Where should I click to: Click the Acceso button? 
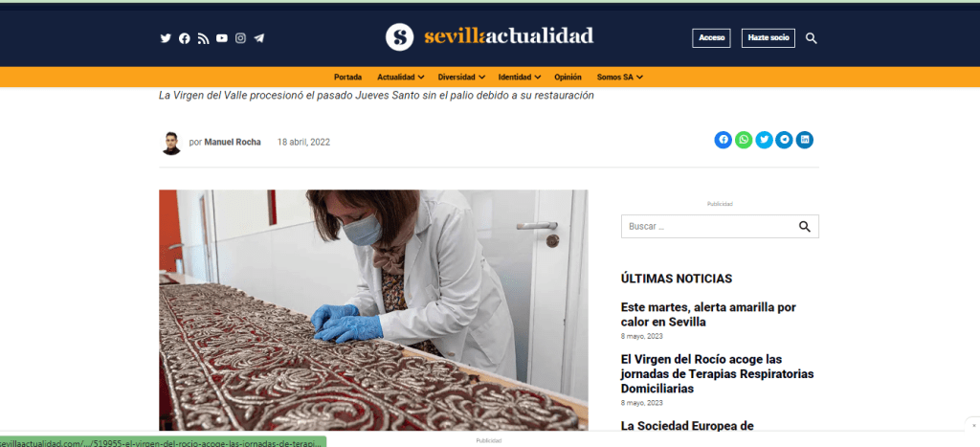pyautogui.click(x=711, y=38)
